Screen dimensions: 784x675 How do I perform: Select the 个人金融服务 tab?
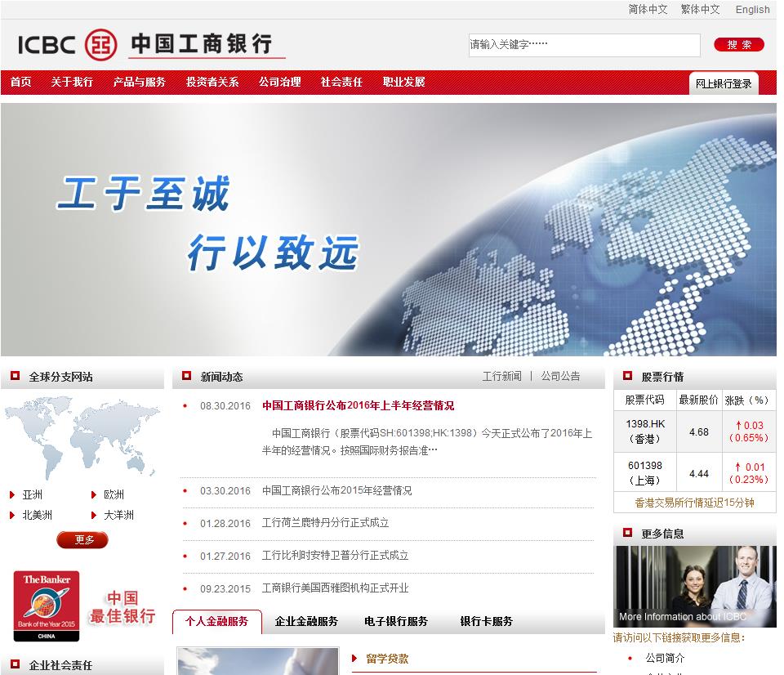point(217,622)
